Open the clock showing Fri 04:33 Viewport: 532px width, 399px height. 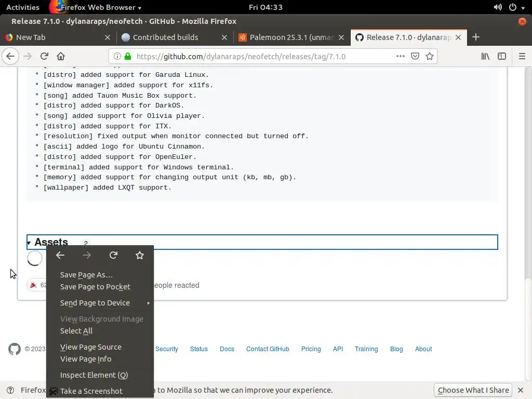(265, 7)
